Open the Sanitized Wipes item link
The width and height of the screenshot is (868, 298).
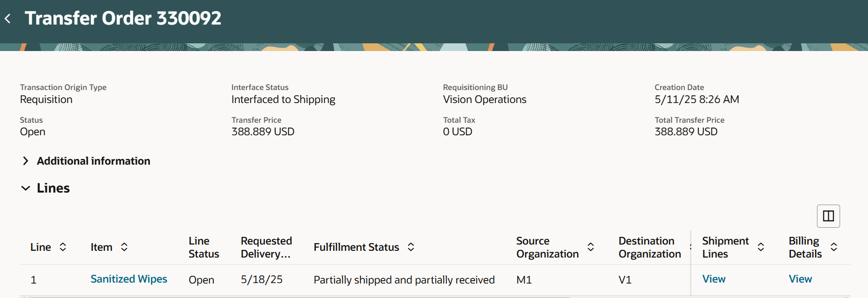(129, 279)
